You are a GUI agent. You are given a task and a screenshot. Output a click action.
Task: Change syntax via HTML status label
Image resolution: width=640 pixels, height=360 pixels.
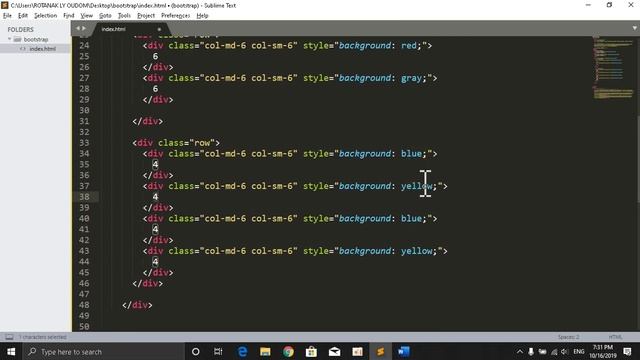[616, 337]
